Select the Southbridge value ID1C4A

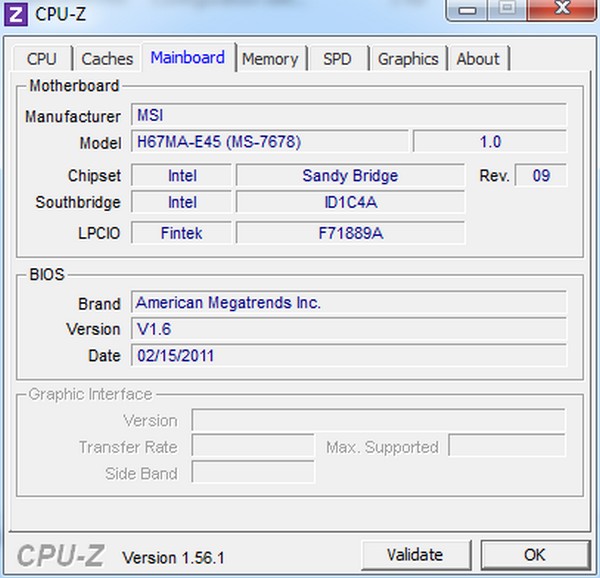(351, 202)
